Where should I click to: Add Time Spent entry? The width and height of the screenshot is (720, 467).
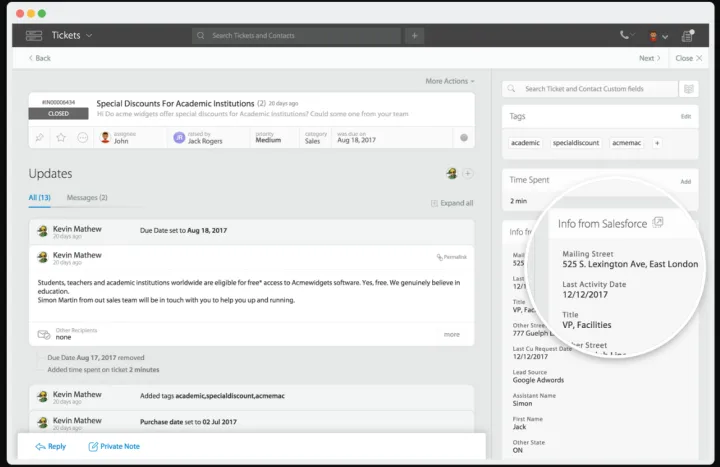tap(686, 182)
